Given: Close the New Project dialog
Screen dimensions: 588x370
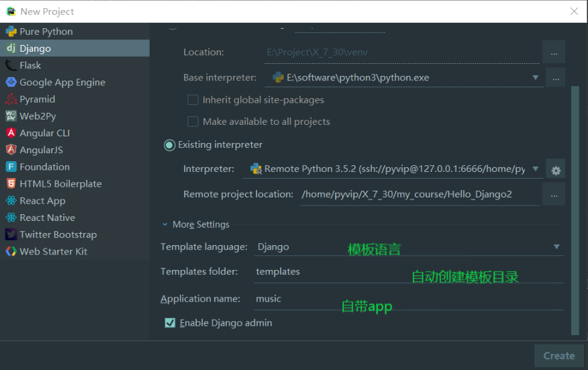Looking at the screenshot, I should pos(574,11).
